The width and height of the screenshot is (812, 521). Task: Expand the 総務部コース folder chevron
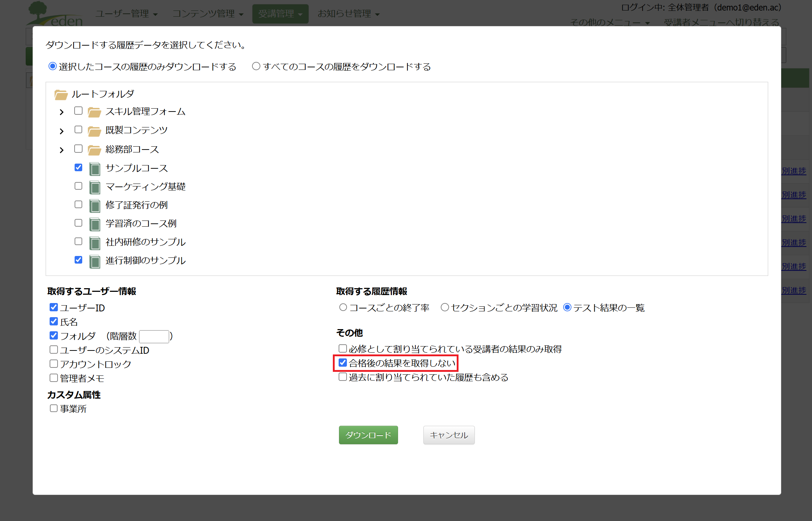point(62,150)
